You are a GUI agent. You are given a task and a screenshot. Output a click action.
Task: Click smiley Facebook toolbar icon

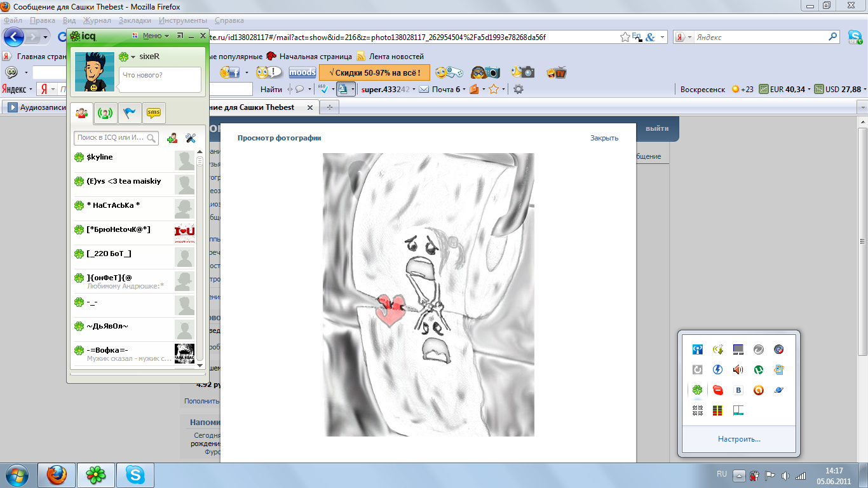coord(230,72)
